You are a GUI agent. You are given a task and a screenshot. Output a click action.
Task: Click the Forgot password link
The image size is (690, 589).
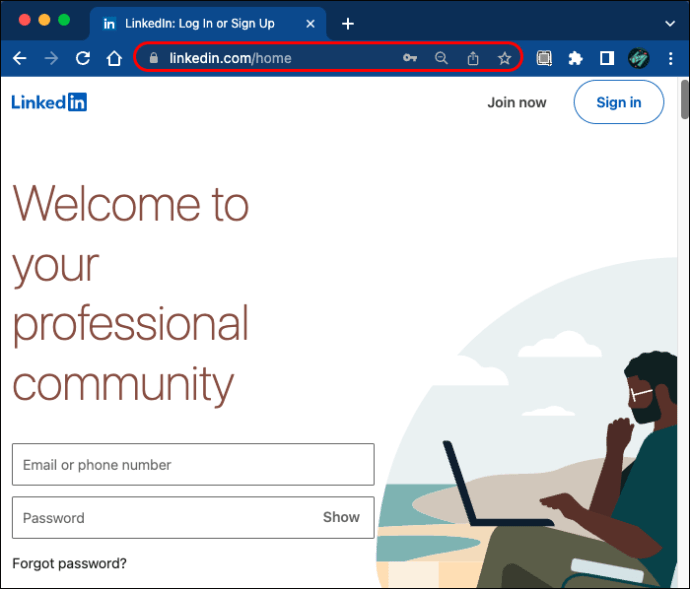69,563
